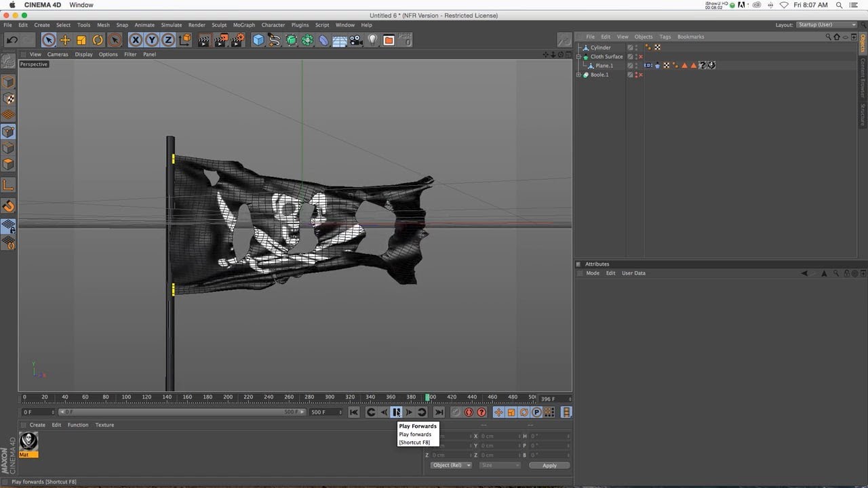Select Model mode cube icon
This screenshot has width=868, height=488.
click(x=8, y=82)
